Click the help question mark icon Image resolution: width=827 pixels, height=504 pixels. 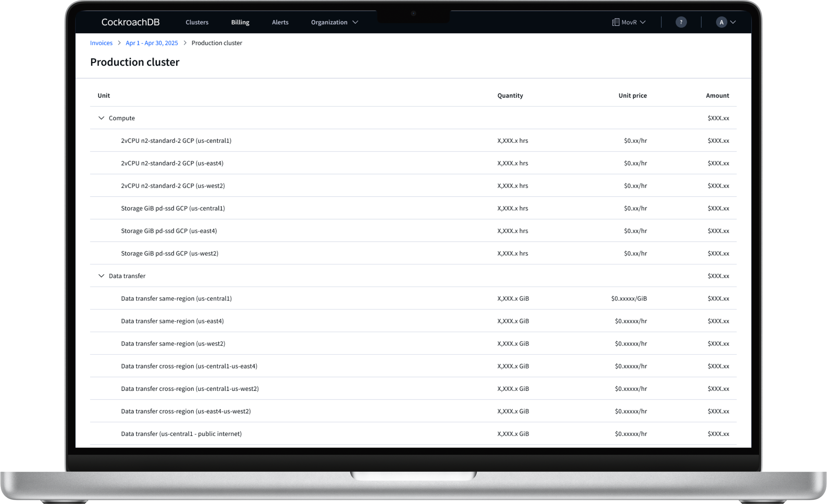(x=681, y=22)
